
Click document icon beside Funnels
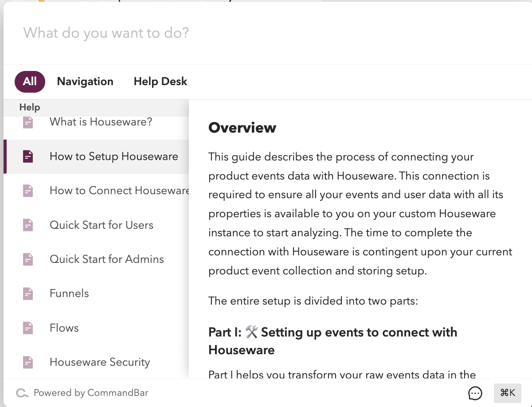tap(28, 294)
